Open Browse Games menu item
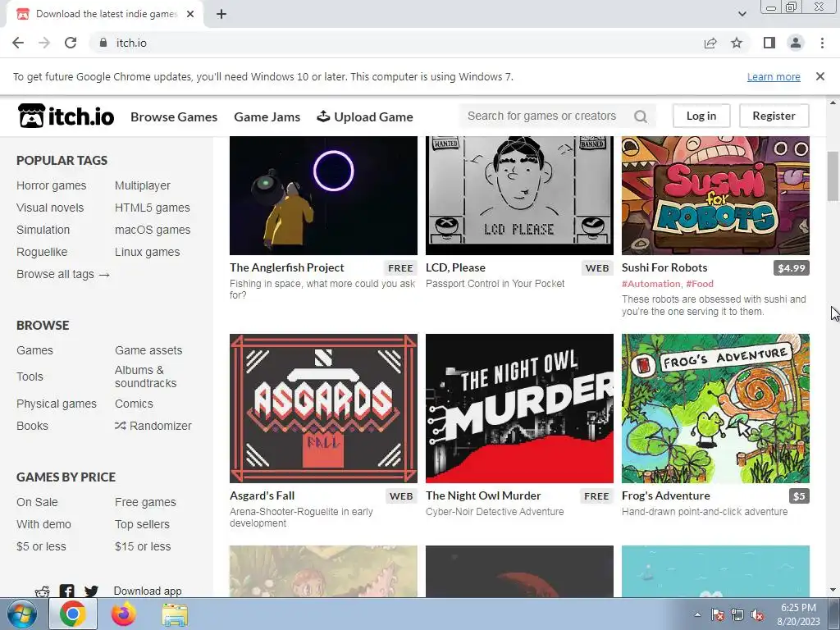Image resolution: width=840 pixels, height=630 pixels. coord(174,116)
